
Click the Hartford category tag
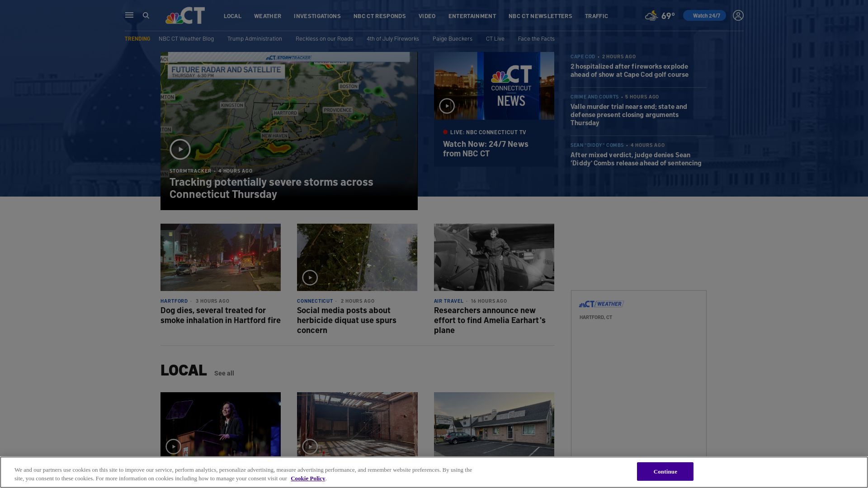coord(174,301)
